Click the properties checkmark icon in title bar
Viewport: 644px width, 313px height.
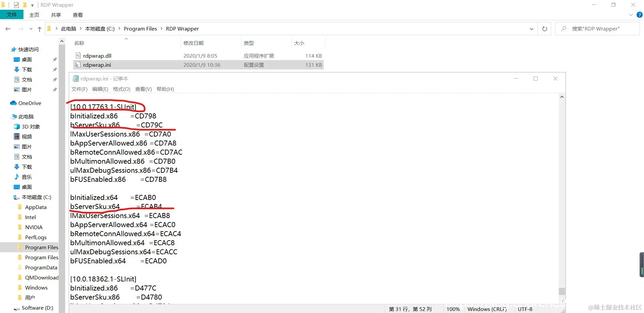pos(16,5)
